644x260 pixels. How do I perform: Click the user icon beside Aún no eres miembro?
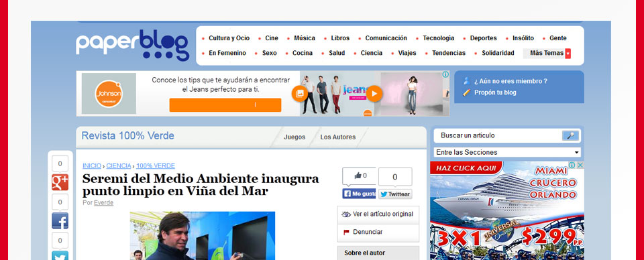point(466,81)
